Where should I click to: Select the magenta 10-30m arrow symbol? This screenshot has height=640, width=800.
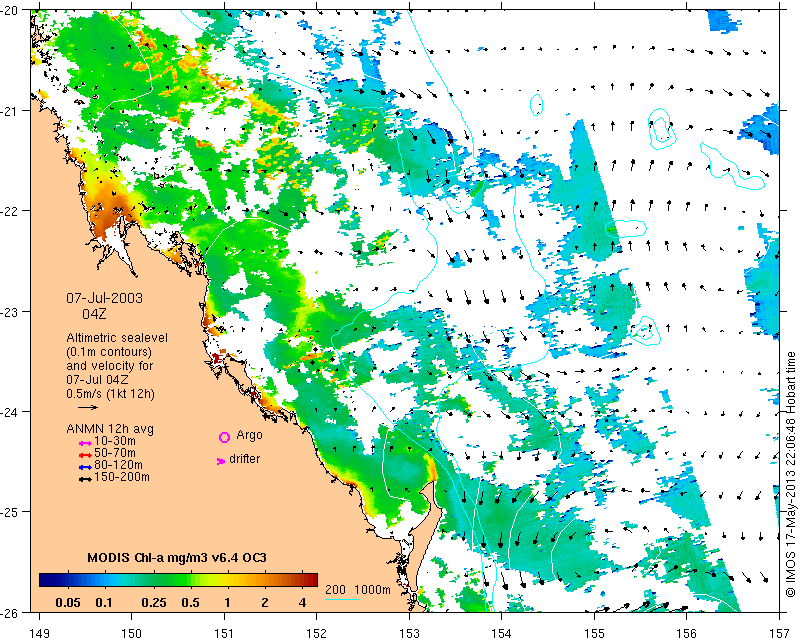click(85, 443)
